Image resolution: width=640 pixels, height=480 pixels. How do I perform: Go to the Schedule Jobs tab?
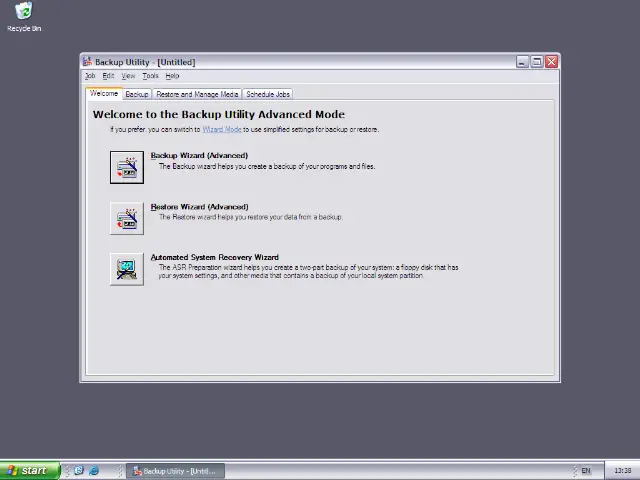pyautogui.click(x=268, y=94)
